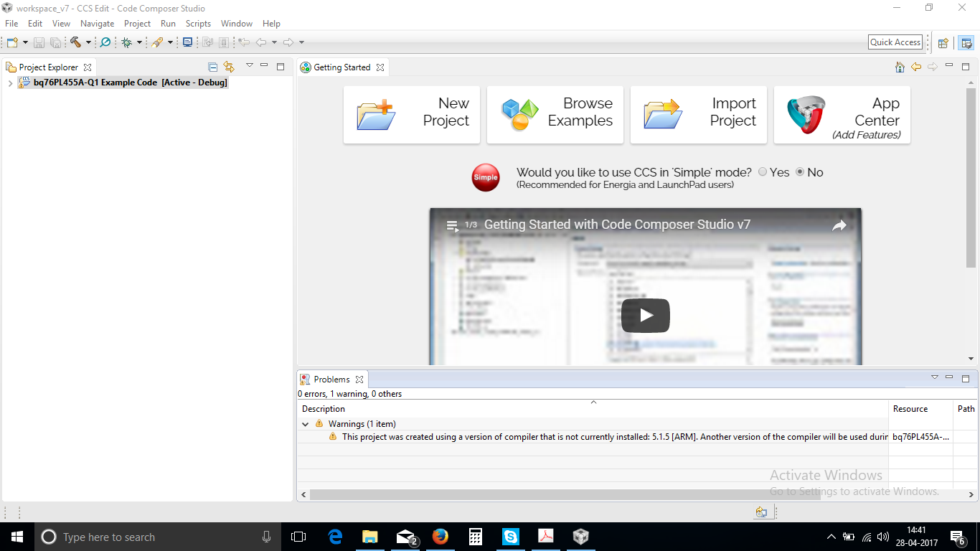Open Microsoft Edge from the taskbar
The image size is (980, 551).
pyautogui.click(x=335, y=537)
